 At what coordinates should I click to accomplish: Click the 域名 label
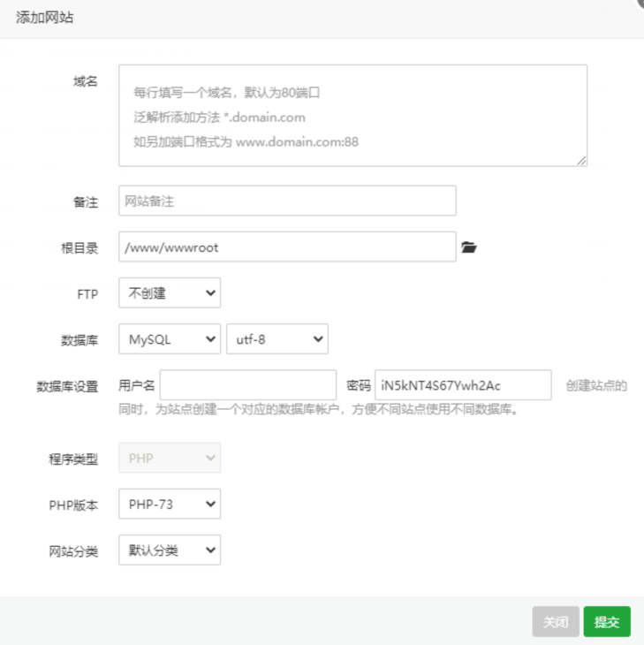[86, 82]
